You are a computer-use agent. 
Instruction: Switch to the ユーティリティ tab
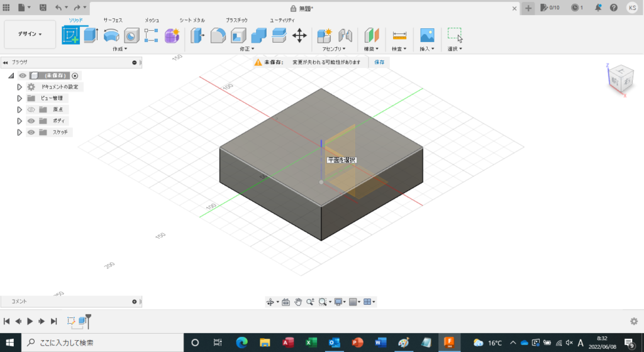pyautogui.click(x=282, y=20)
